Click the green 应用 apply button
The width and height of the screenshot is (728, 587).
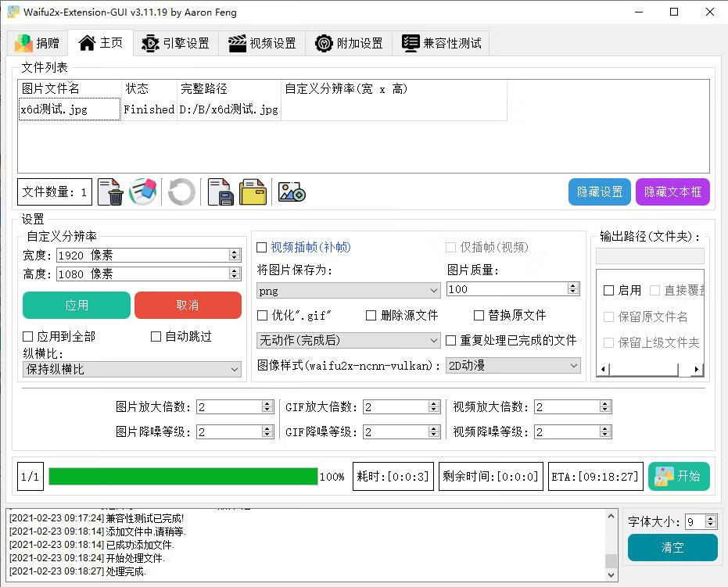tap(76, 306)
